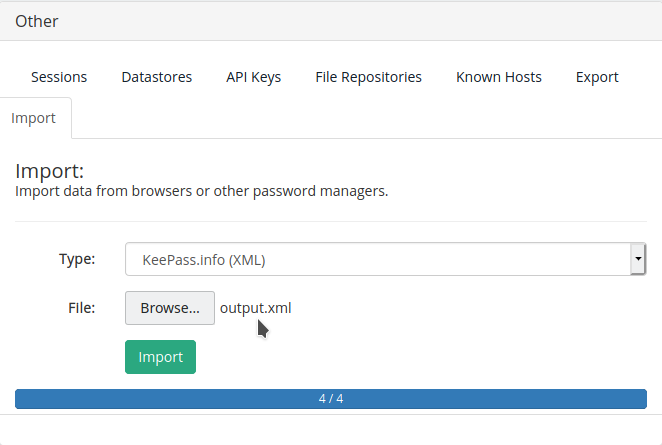Open the File Repositories tab

point(368,77)
